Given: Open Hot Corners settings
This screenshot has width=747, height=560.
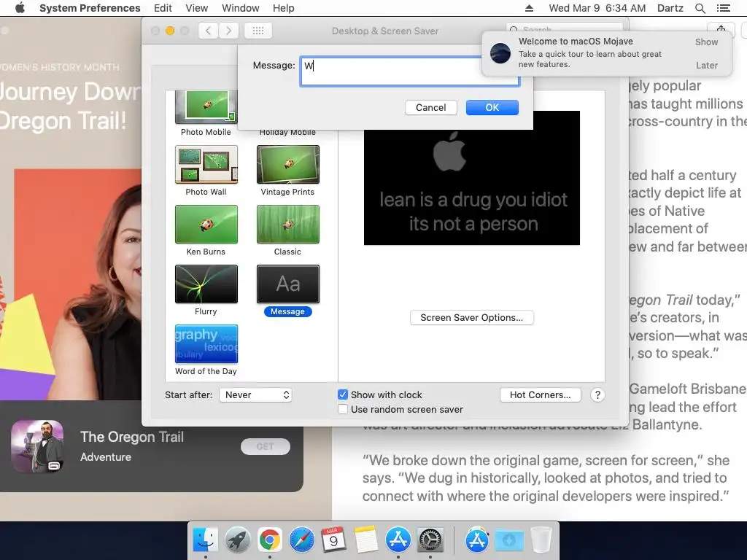Looking at the screenshot, I should pyautogui.click(x=541, y=394).
